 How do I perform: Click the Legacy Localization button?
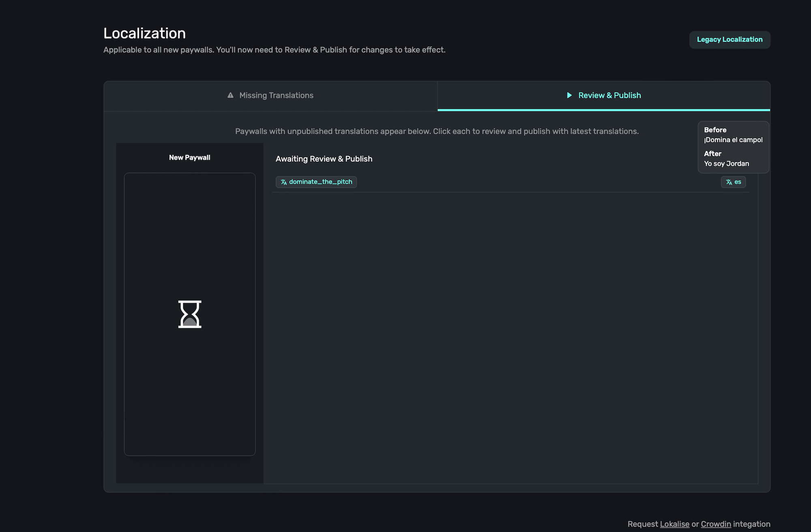point(729,40)
